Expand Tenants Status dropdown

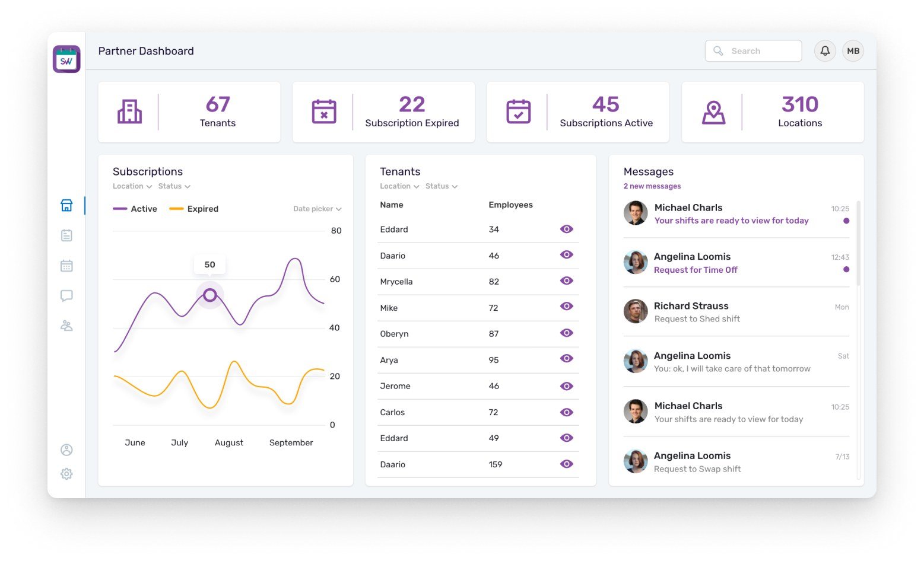click(442, 186)
